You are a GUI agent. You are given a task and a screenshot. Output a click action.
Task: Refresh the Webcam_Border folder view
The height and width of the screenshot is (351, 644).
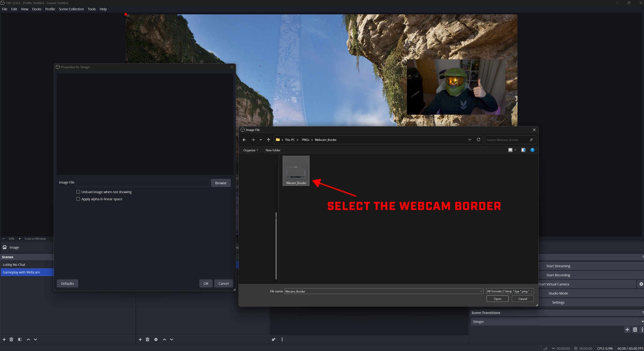coord(478,140)
